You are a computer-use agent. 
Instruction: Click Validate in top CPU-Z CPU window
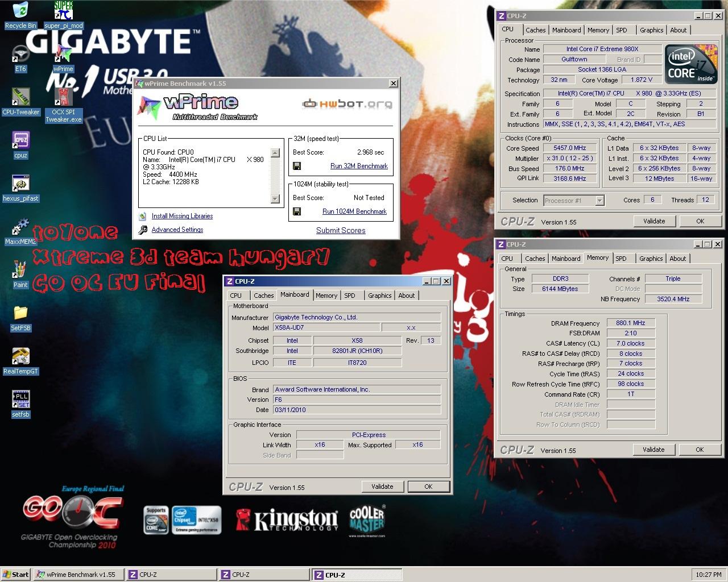[x=654, y=221]
